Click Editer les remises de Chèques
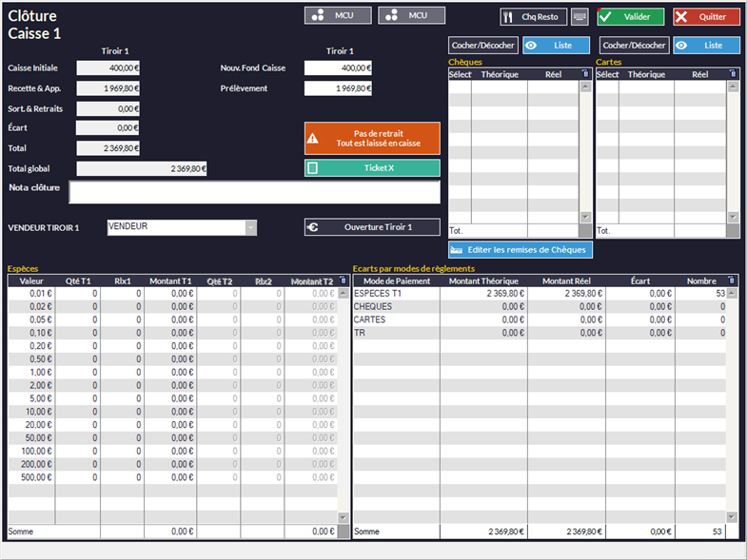 521,249
